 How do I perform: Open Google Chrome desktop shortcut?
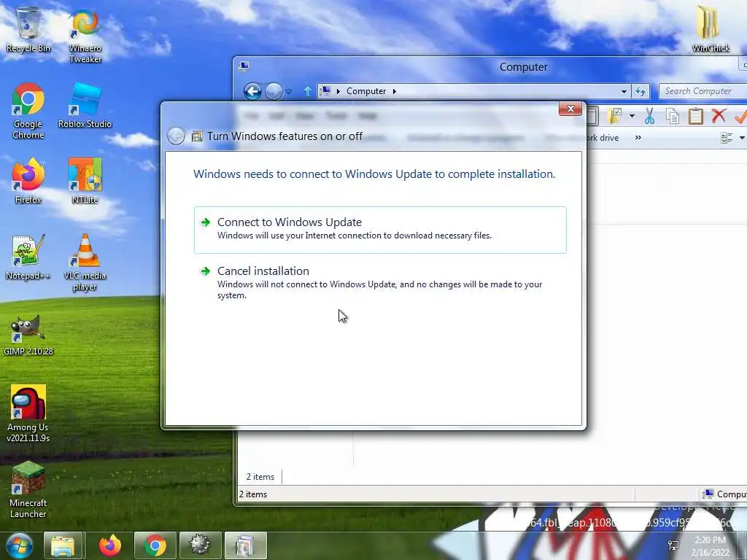tap(28, 111)
